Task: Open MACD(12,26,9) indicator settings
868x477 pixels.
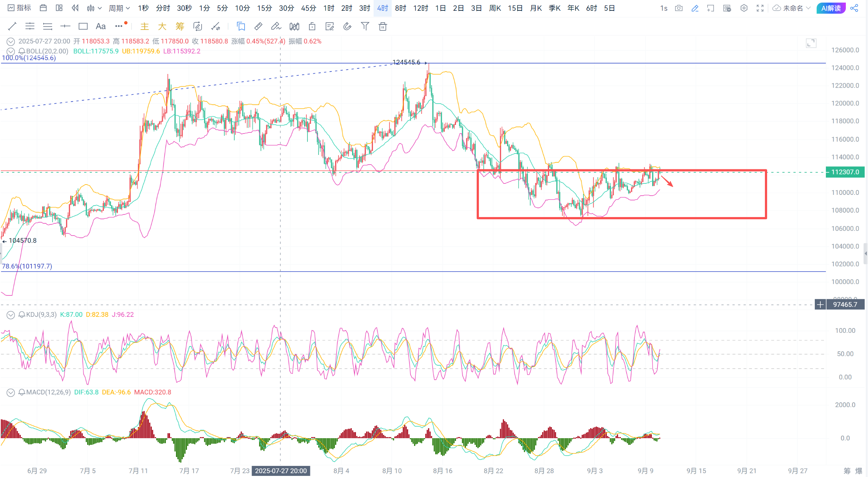Action: 48,392
